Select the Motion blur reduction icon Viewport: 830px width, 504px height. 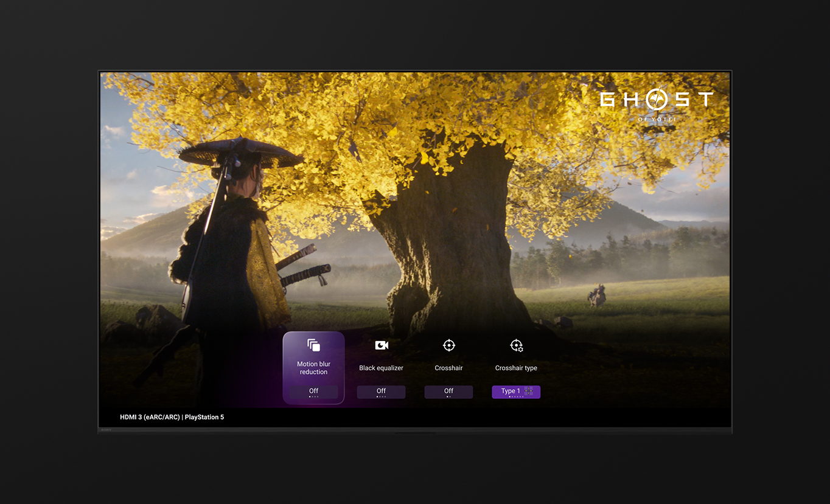[313, 345]
